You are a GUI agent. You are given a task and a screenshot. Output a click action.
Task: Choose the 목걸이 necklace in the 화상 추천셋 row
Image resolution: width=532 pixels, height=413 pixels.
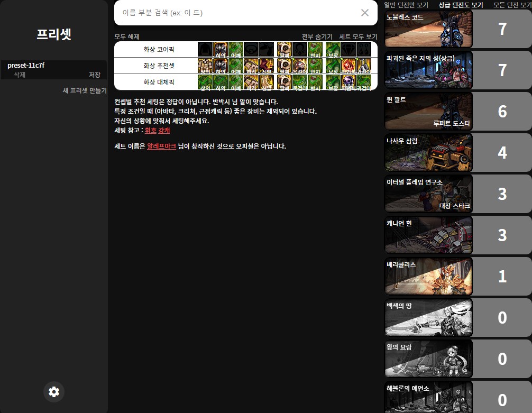point(300,66)
